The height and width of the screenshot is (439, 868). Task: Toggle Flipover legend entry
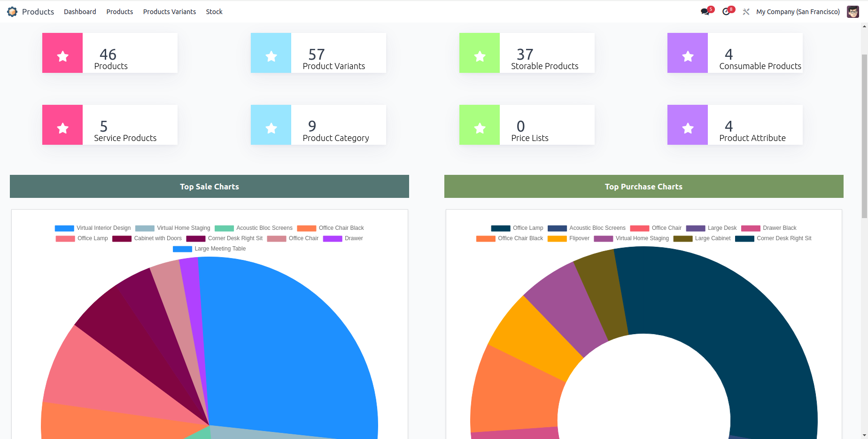point(568,238)
